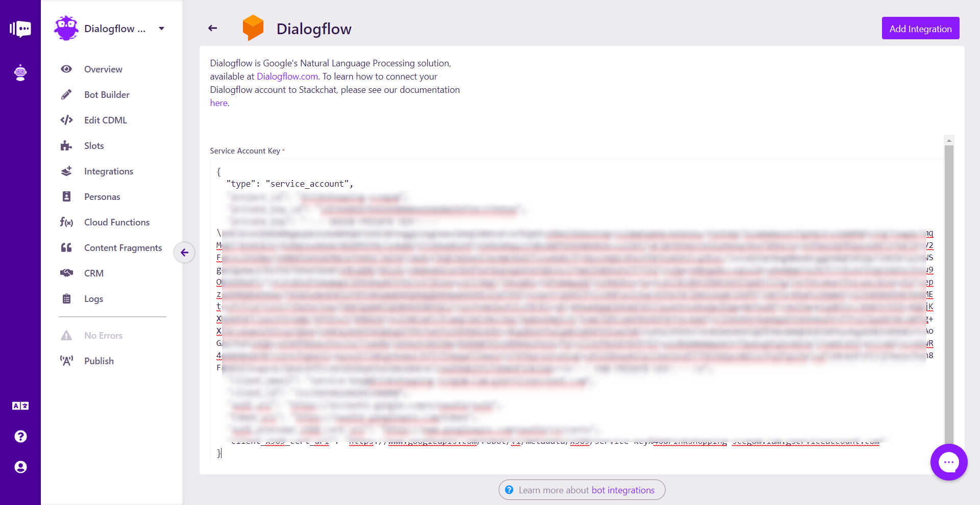Open the documentation 'here' link
The width and height of the screenshot is (980, 505).
tap(218, 103)
